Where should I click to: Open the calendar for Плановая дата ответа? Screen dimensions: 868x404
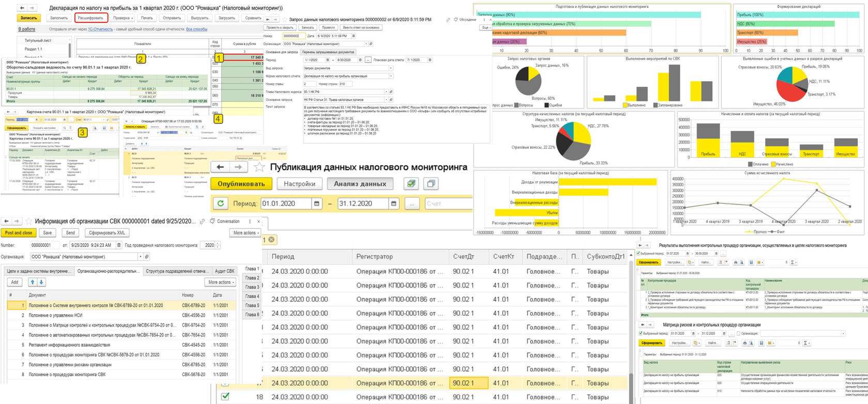pyautogui.click(x=430, y=60)
